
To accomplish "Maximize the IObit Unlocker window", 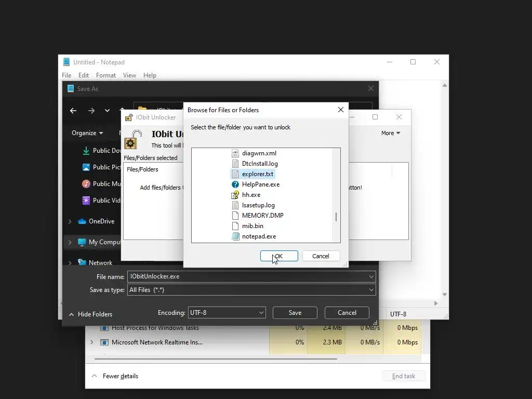I will pyautogui.click(x=375, y=117).
